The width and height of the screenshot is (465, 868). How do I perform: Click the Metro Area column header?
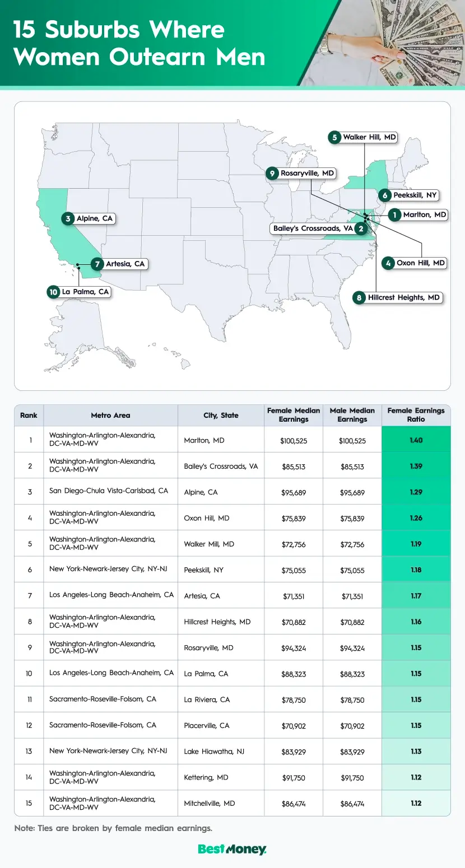click(x=110, y=415)
